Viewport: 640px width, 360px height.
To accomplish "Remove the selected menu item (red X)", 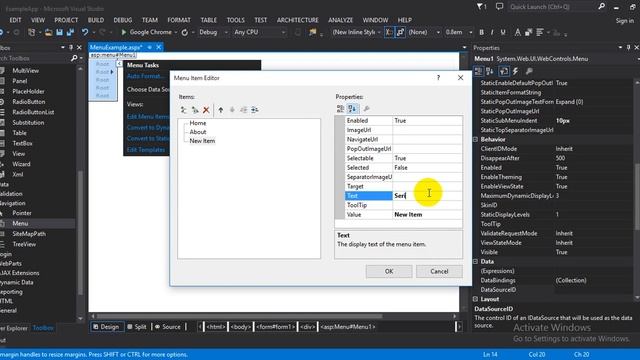I will pyautogui.click(x=206, y=110).
